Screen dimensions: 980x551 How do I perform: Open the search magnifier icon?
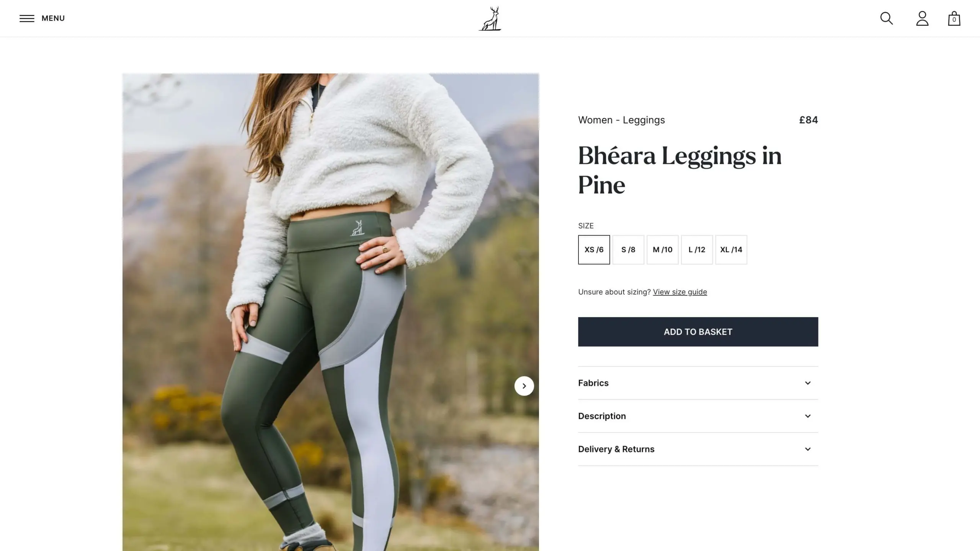pyautogui.click(x=887, y=18)
